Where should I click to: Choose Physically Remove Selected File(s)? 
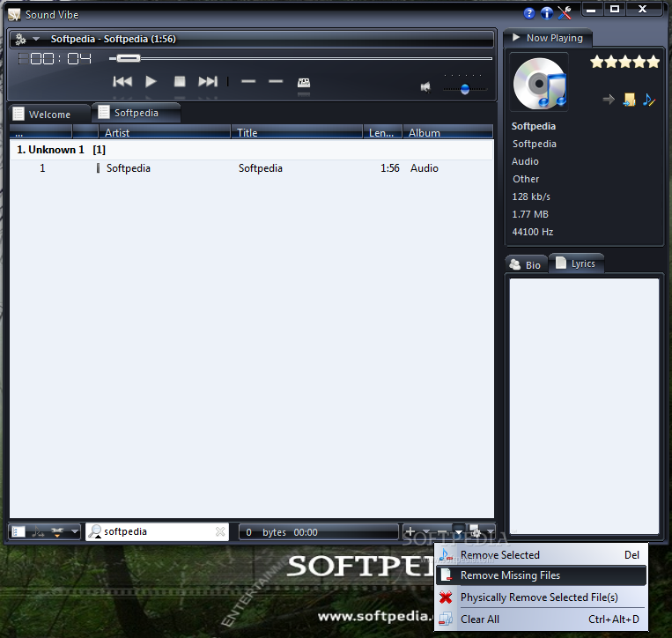click(x=541, y=597)
